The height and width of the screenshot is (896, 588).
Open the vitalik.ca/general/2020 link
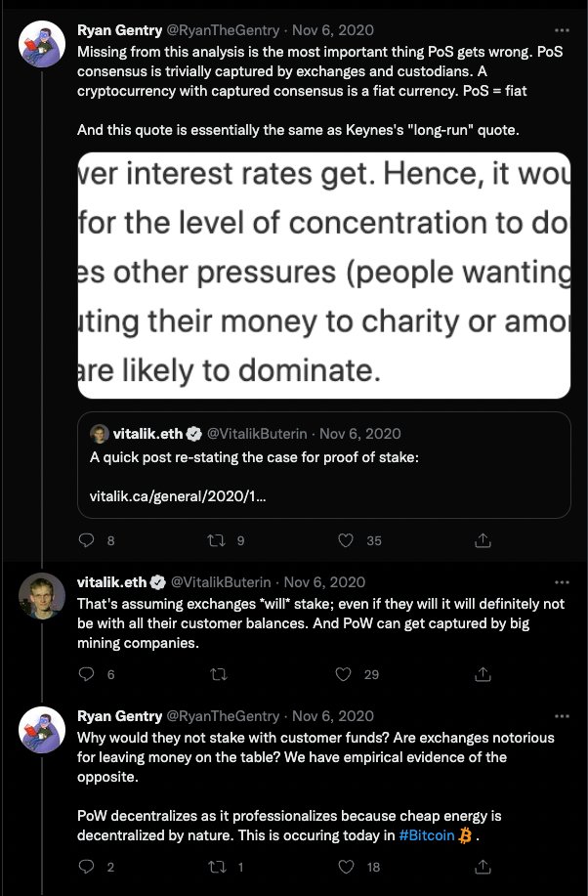[178, 496]
